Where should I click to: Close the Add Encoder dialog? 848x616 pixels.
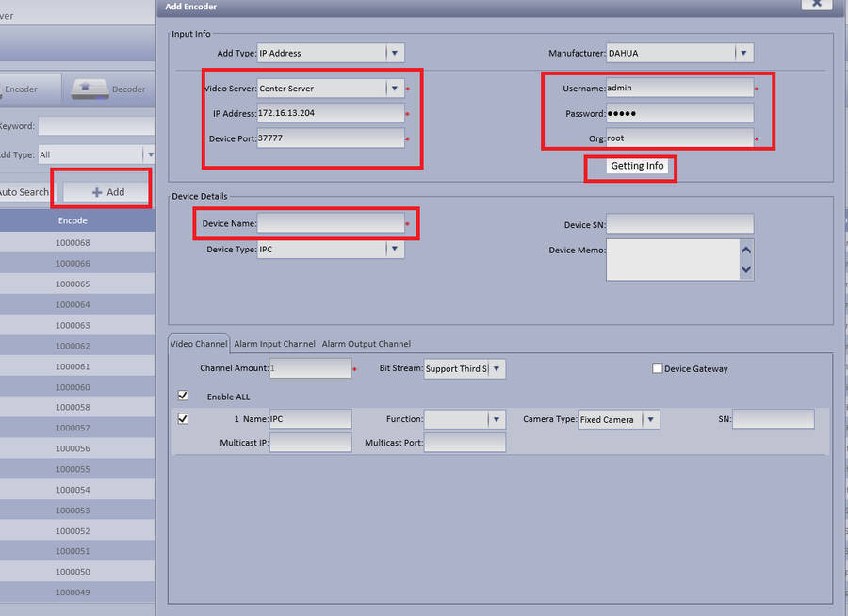coord(817,3)
